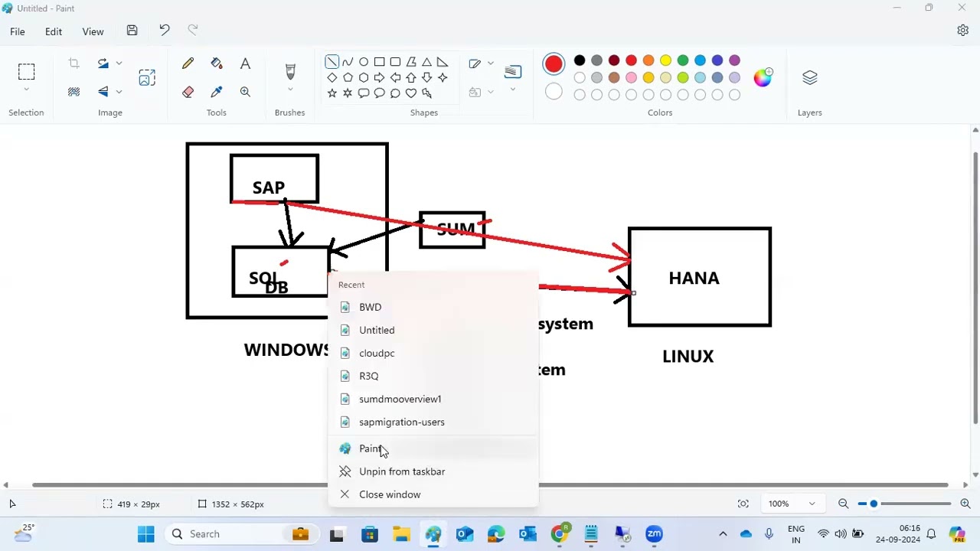Open recent file R3Q

coord(433,376)
